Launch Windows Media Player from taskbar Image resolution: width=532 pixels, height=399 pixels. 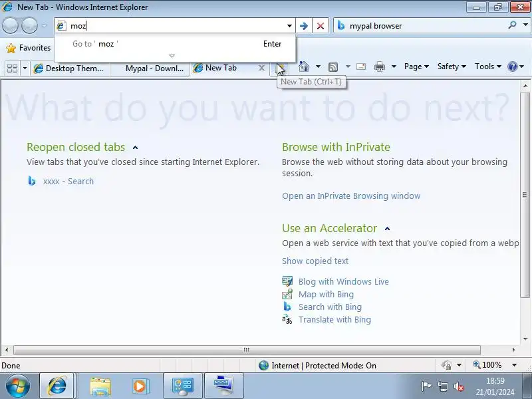(x=140, y=386)
